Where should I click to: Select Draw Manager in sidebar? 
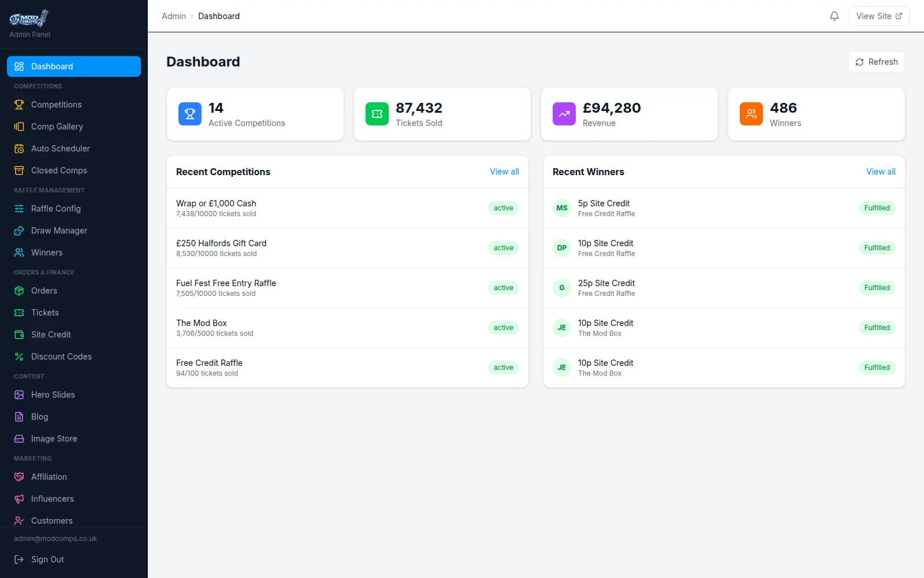74,231
